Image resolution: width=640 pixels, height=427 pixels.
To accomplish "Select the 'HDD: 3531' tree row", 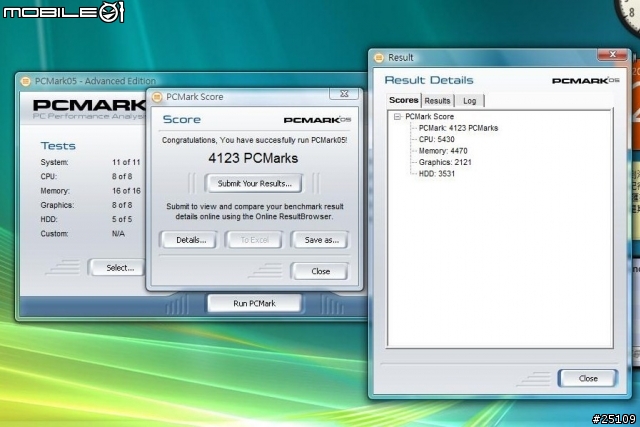I will [436, 173].
